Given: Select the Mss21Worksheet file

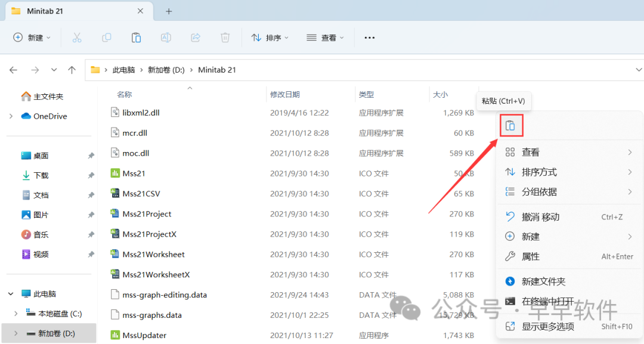Looking at the screenshot, I should tap(153, 255).
